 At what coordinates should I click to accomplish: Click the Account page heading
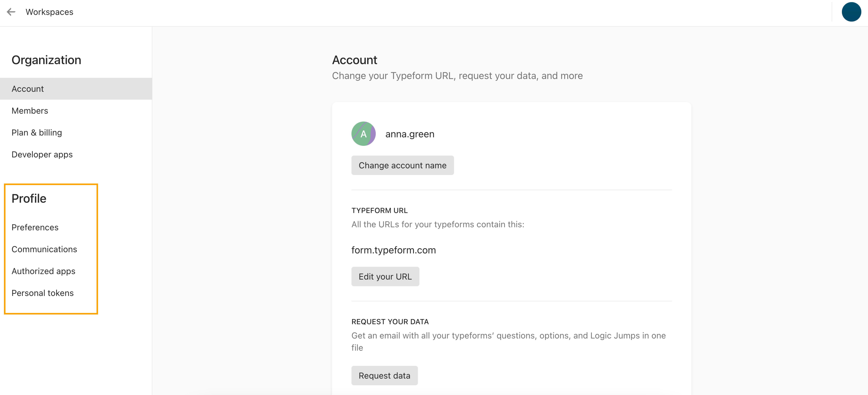[354, 60]
